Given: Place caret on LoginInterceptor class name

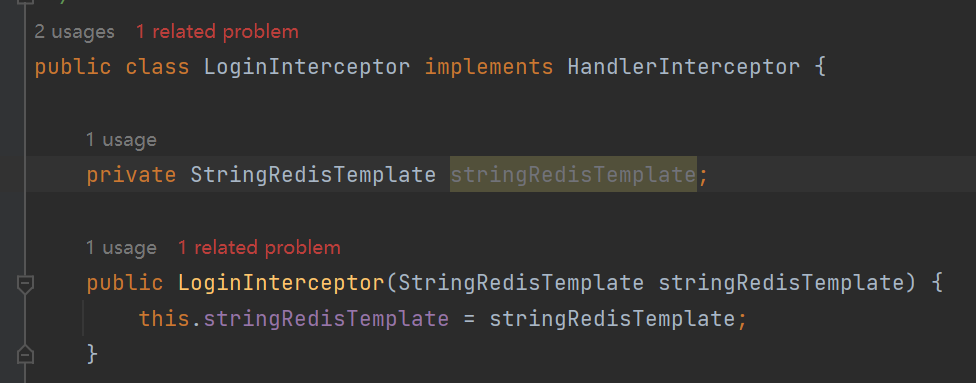Looking at the screenshot, I should coord(307,67).
